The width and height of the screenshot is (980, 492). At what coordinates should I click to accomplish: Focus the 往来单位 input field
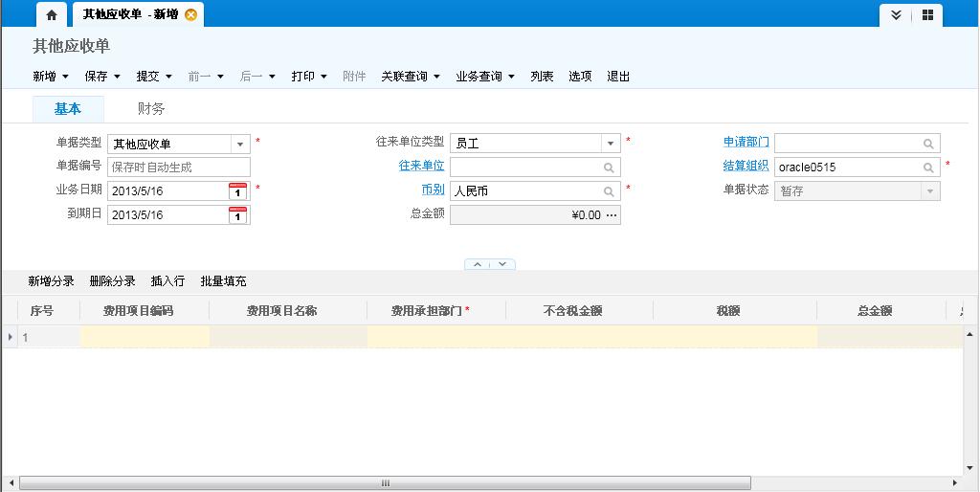[x=535, y=168]
